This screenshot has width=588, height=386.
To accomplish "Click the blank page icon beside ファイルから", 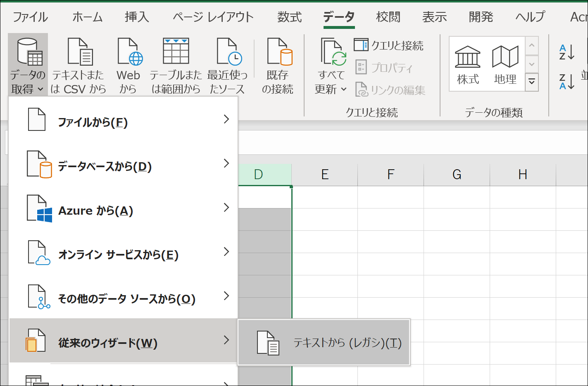I will (x=37, y=119).
